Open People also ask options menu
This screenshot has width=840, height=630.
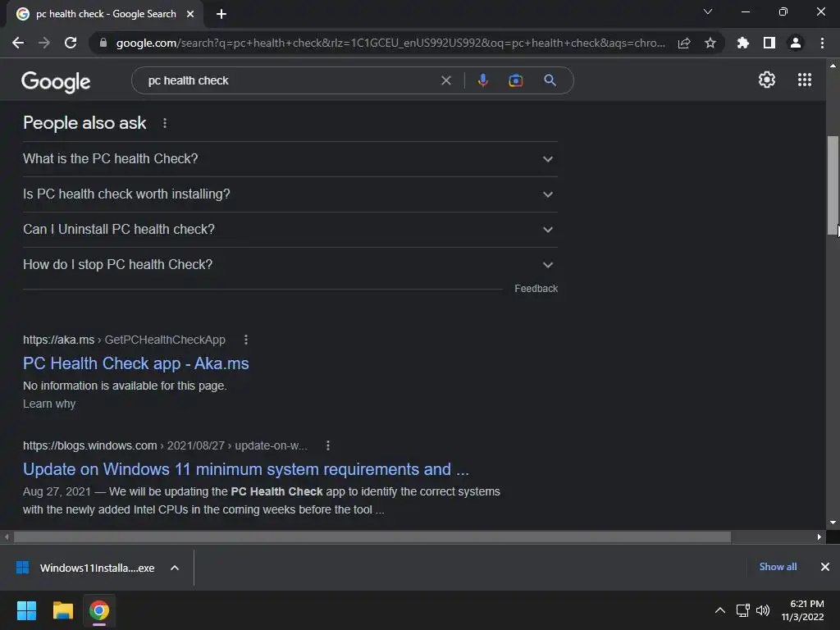(165, 123)
